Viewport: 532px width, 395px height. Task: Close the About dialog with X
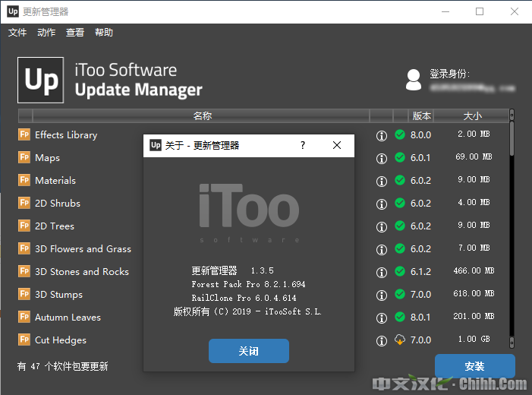click(337, 145)
